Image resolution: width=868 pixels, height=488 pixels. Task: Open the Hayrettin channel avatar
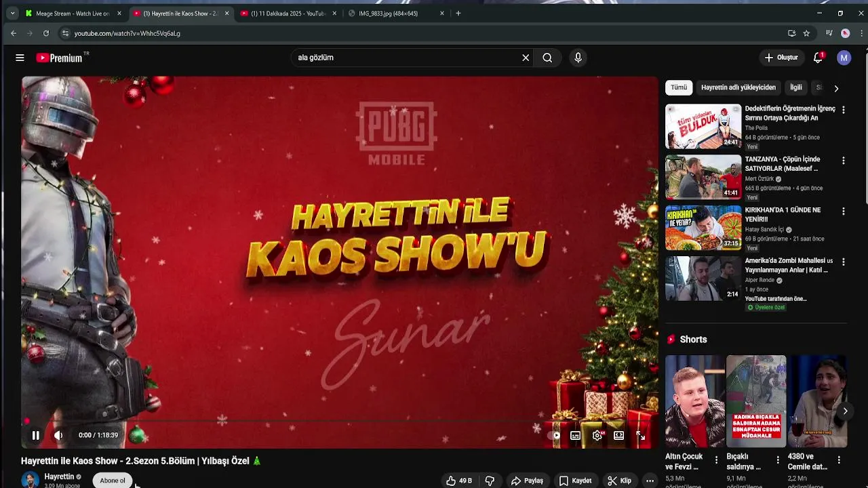pos(30,480)
